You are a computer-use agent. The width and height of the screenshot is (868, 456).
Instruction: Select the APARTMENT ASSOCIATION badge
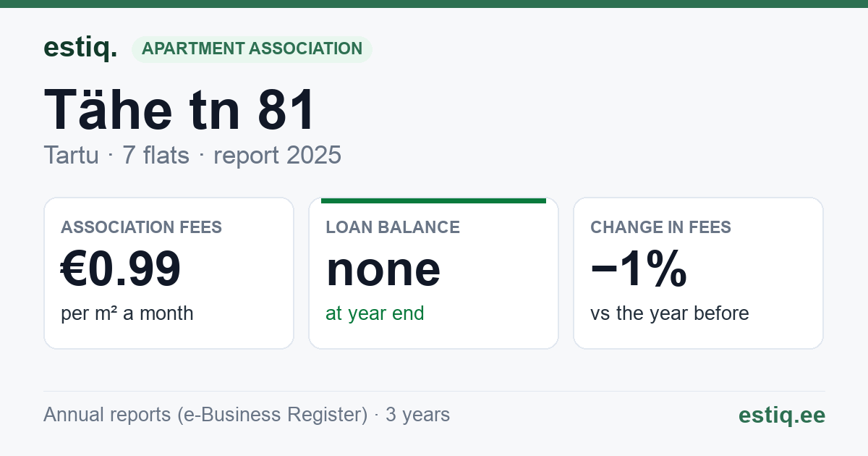[x=252, y=49]
